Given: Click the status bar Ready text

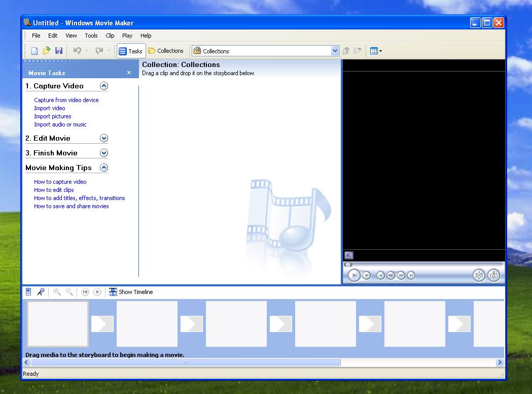Looking at the screenshot, I should click(30, 374).
